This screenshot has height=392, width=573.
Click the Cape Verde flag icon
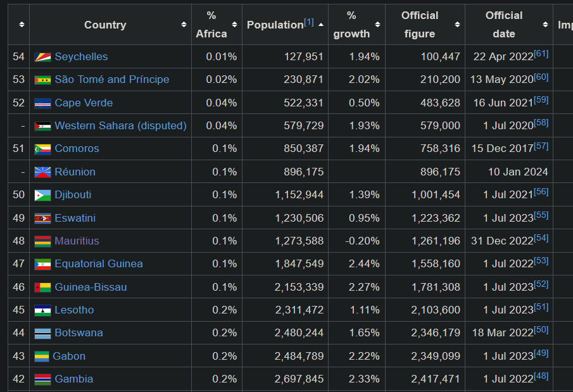[x=42, y=103]
